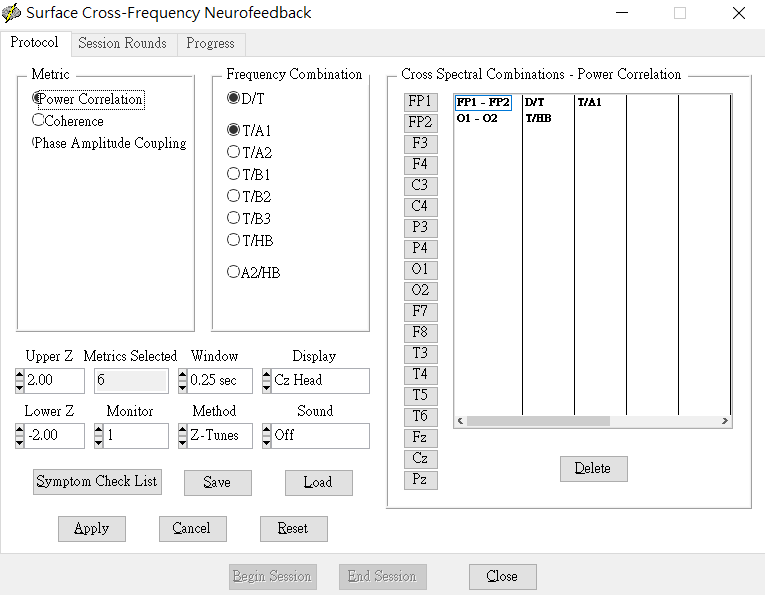Click the Display selection spinner arrows
This screenshot has width=765, height=595.
pos(266,381)
